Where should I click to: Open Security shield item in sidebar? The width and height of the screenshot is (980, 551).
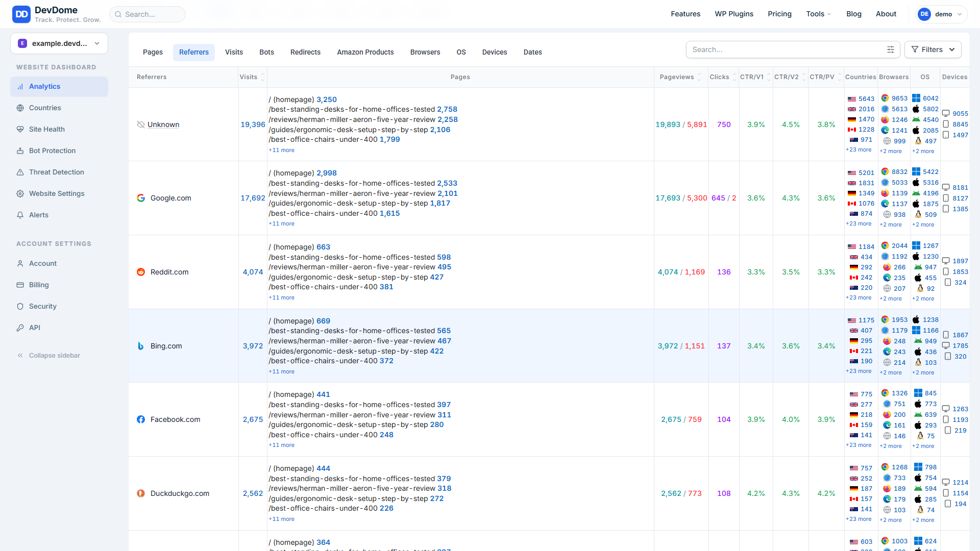(x=59, y=307)
